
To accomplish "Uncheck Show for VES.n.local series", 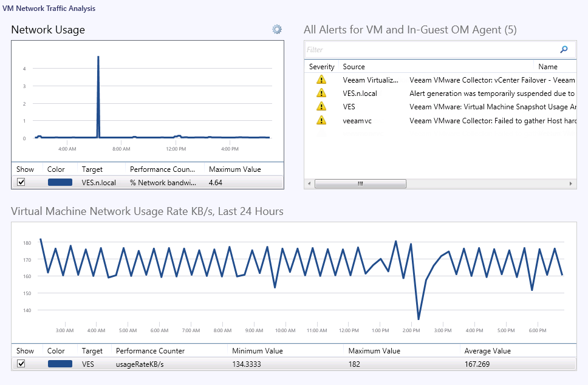I will coord(21,182).
